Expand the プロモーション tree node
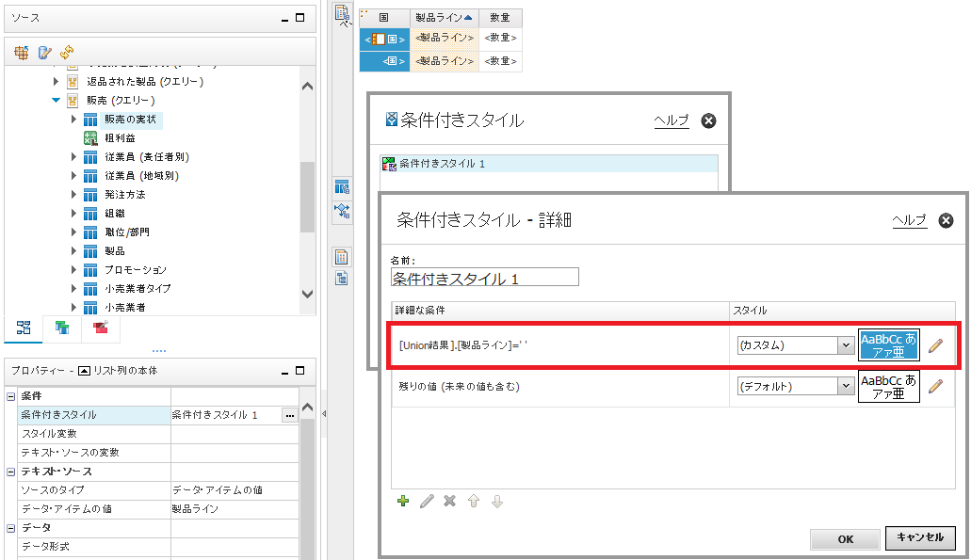The height and width of the screenshot is (560, 971). click(x=73, y=270)
